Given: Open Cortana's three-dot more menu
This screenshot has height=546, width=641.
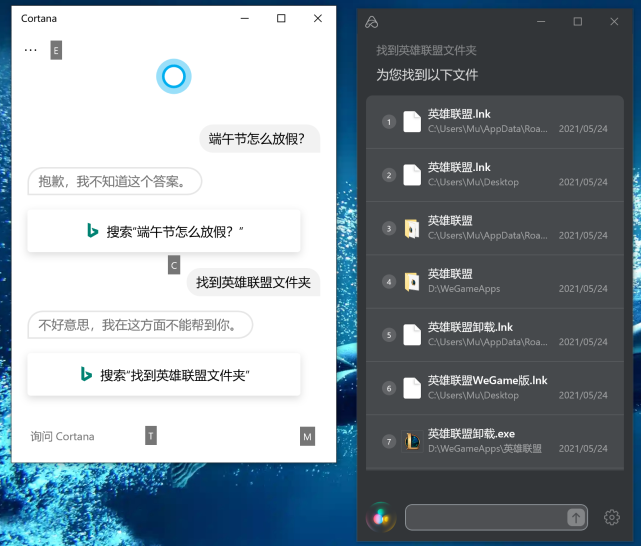Looking at the screenshot, I should tap(31, 50).
